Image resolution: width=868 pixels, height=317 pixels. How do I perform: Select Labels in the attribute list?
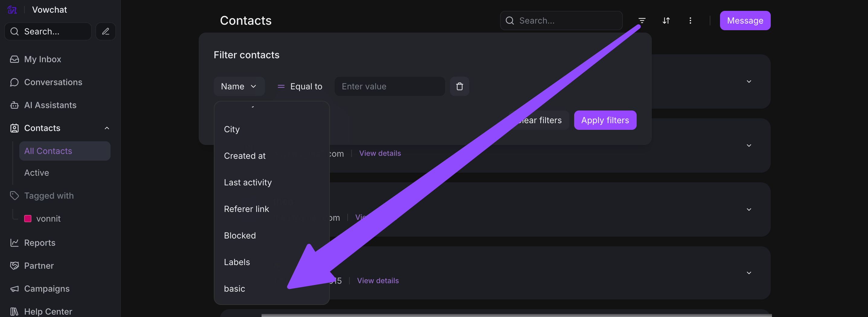pos(237,262)
